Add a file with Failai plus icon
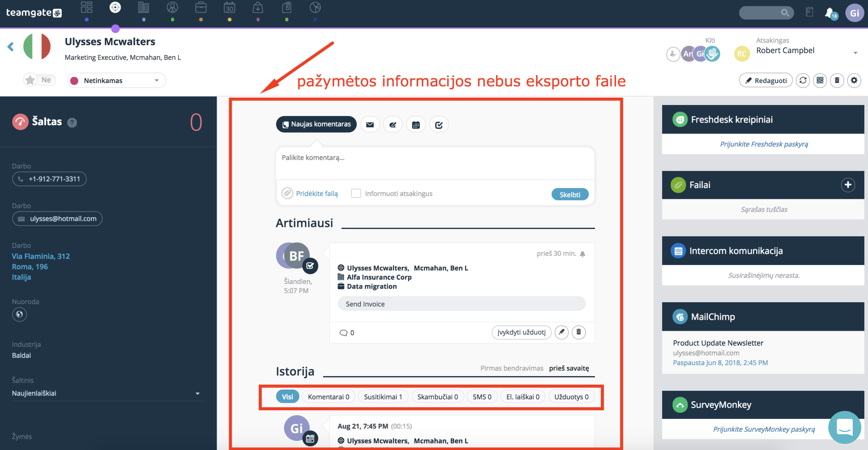Viewport: 868px width, 450px height. [848, 185]
